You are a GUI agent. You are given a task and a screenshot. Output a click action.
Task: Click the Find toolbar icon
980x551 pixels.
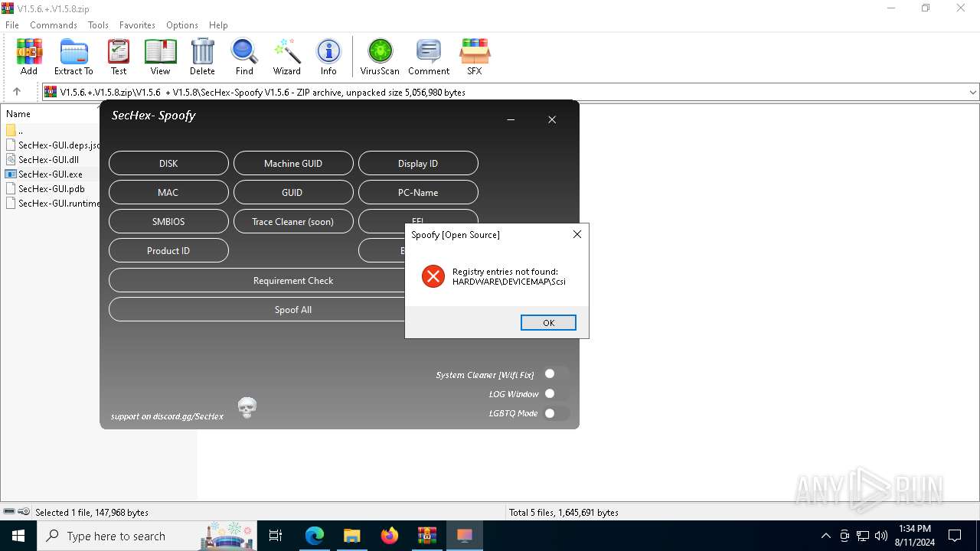244,57
